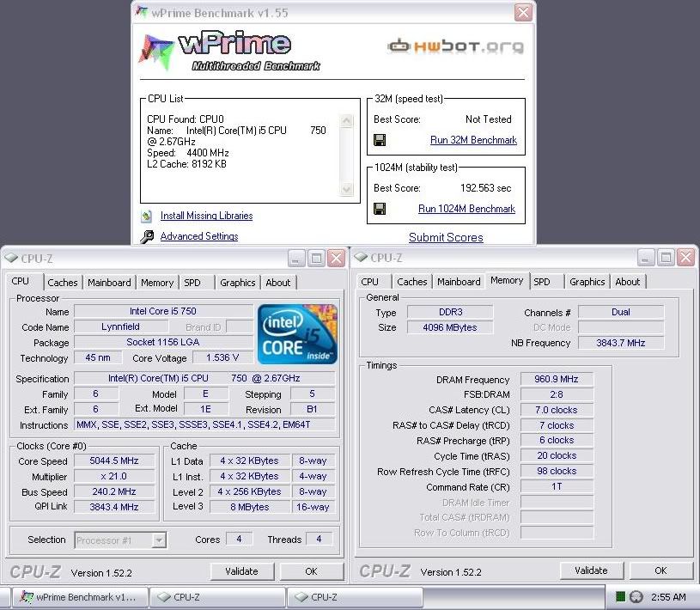Click the Multiplier x 21.0 value
The width and height of the screenshot is (700, 610).
point(114,477)
